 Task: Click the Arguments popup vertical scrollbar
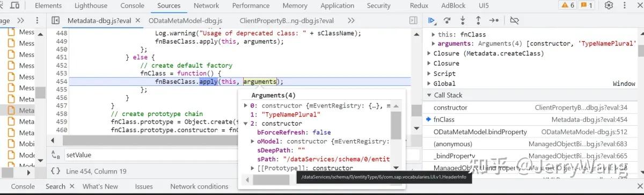tap(396, 126)
